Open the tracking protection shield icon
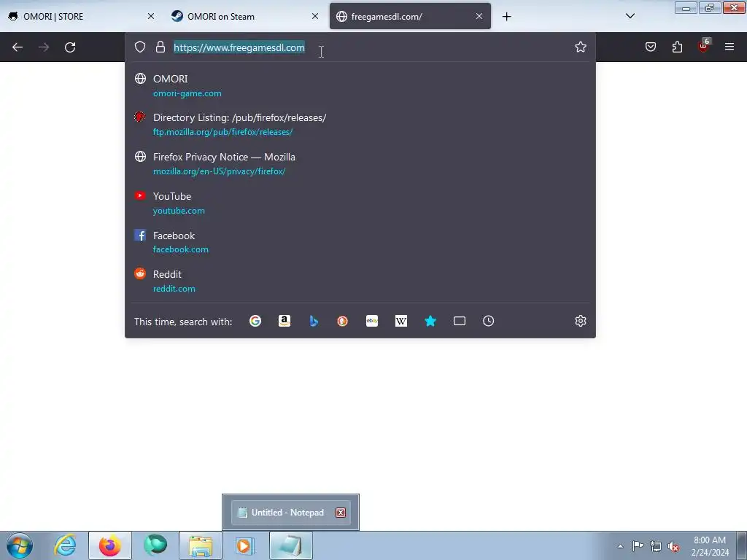This screenshot has height=560, width=747. click(x=139, y=47)
